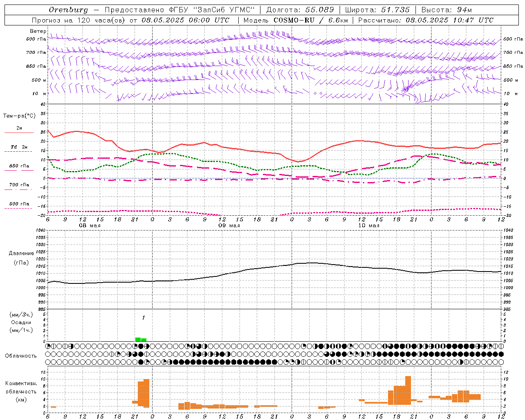Click the '(мм/3ч.)' precipitation unit label
This screenshot has height=420, width=525.
click(21, 315)
